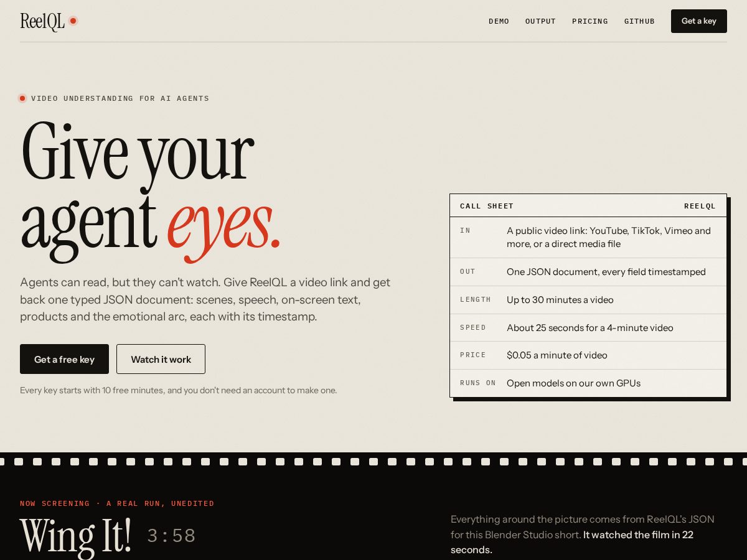The width and height of the screenshot is (747, 560).
Task: Click the "Agents can read" description paragraph
Action: point(205,299)
